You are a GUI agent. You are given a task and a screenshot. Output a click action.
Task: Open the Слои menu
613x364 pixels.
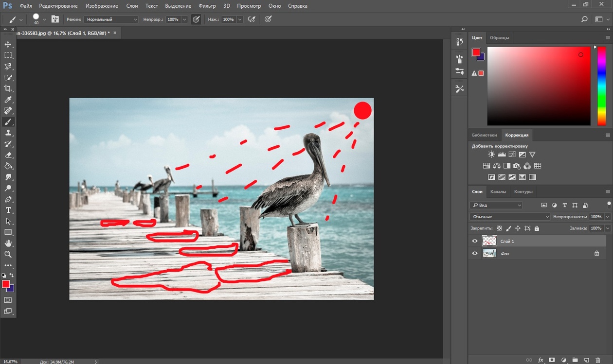[x=132, y=6]
